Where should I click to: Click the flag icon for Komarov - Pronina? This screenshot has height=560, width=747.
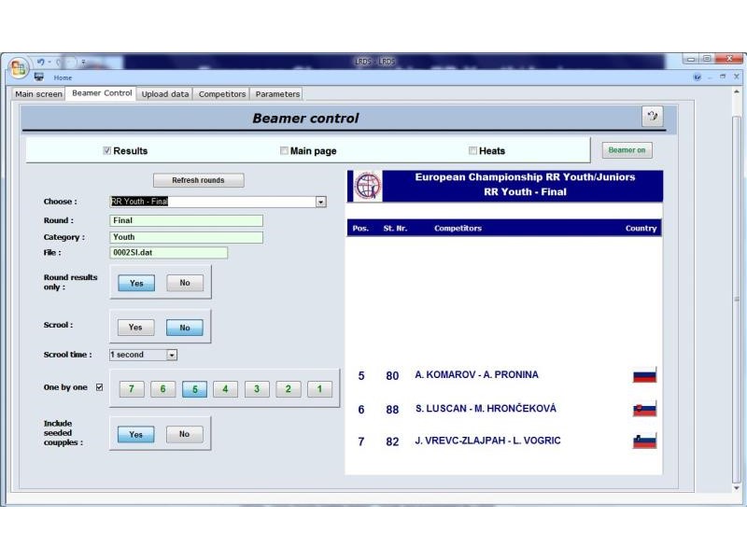644,375
